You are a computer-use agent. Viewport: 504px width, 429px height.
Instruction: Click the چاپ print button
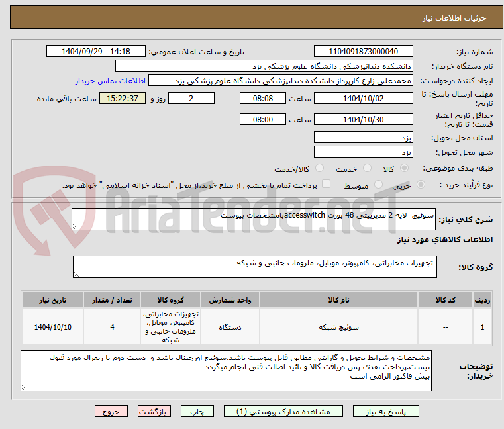tap(197, 411)
